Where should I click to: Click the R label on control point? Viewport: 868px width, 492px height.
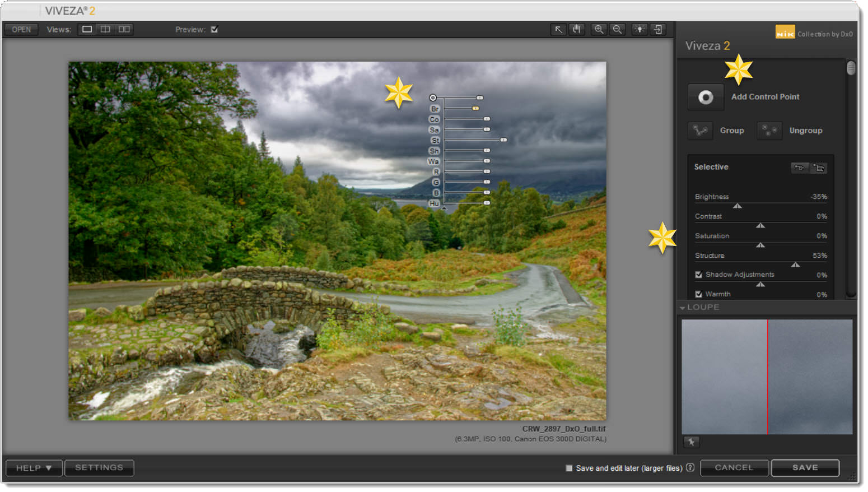tap(436, 172)
